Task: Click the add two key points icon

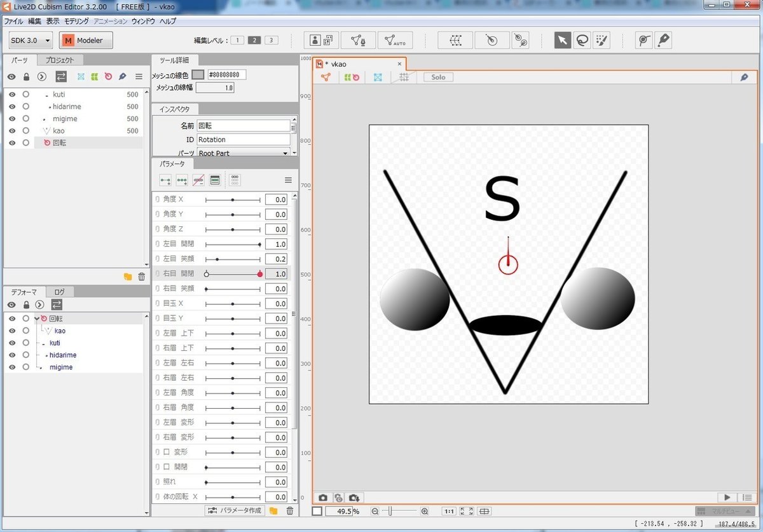Action: pos(165,181)
